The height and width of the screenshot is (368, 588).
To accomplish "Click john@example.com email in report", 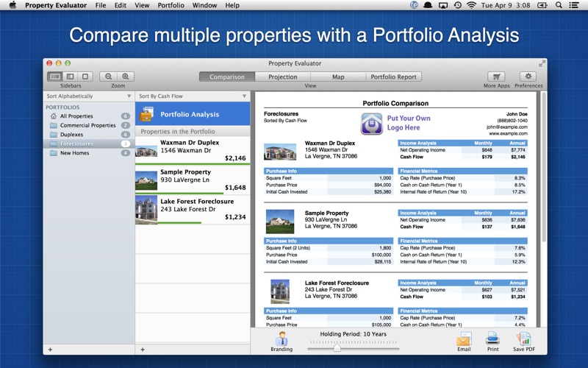I will 506,127.
